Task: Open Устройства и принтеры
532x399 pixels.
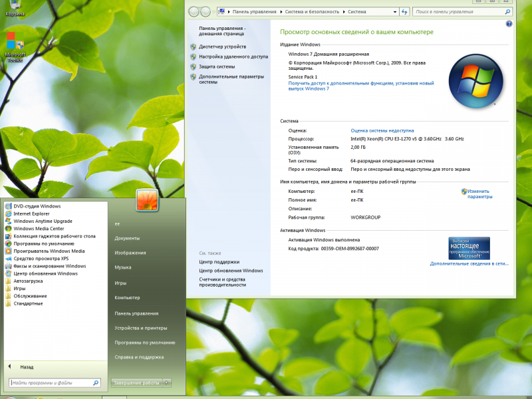Action: pyautogui.click(x=141, y=328)
